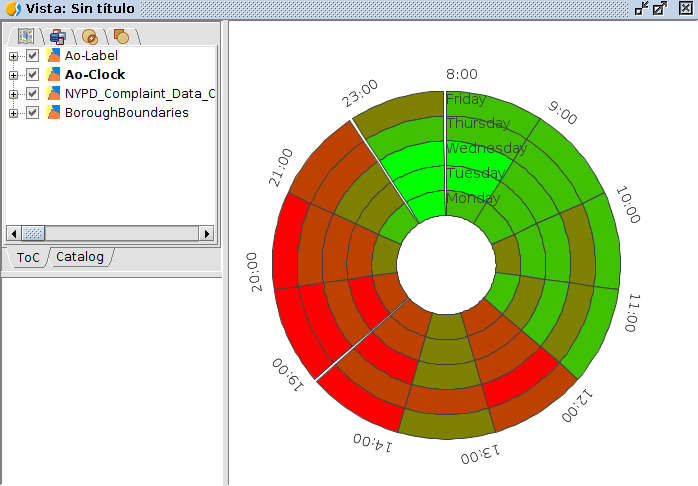Click the BoroughBoundaries layer type icon
This screenshot has width=698, height=486.
(54, 113)
